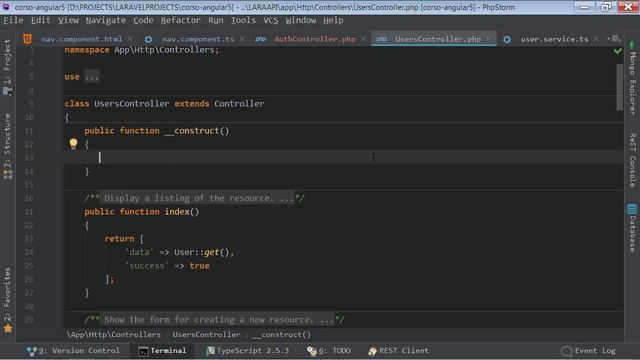Viewport: 640px width, 360px height.
Task: Select UsersController breadcrumb
Action: tap(206, 335)
